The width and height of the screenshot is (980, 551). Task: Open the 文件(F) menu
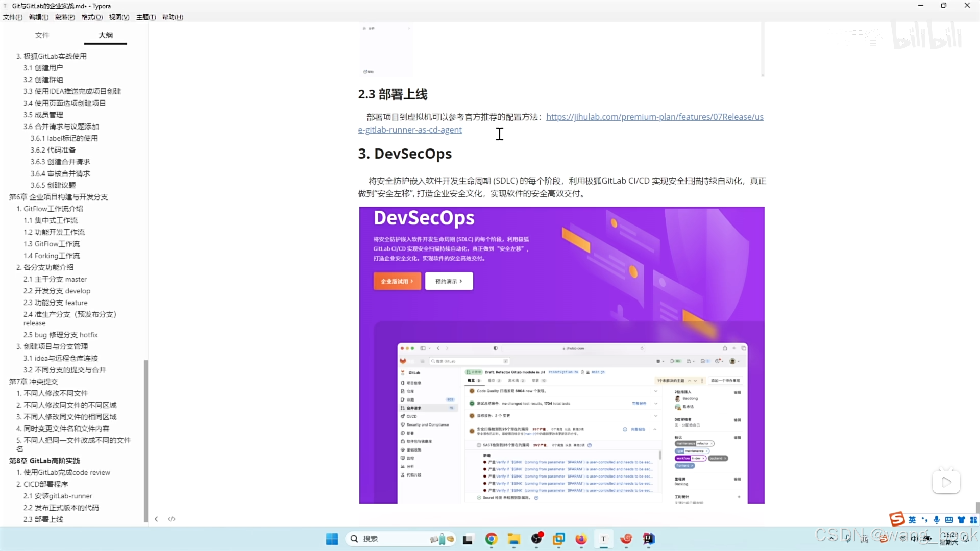click(x=13, y=17)
